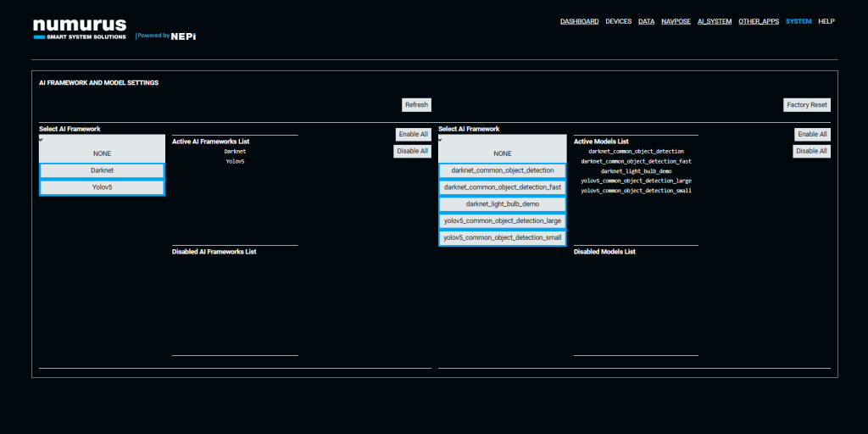Open the OTHER_APPS menu
Image resolution: width=868 pixels, height=434 pixels.
point(758,21)
